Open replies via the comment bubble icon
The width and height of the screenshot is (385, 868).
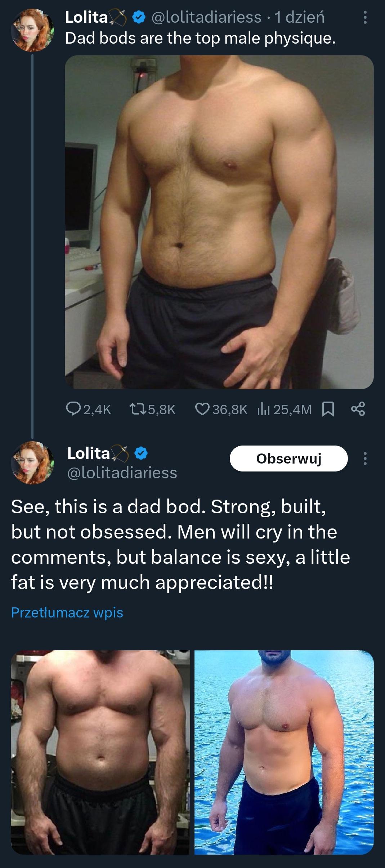click(73, 409)
